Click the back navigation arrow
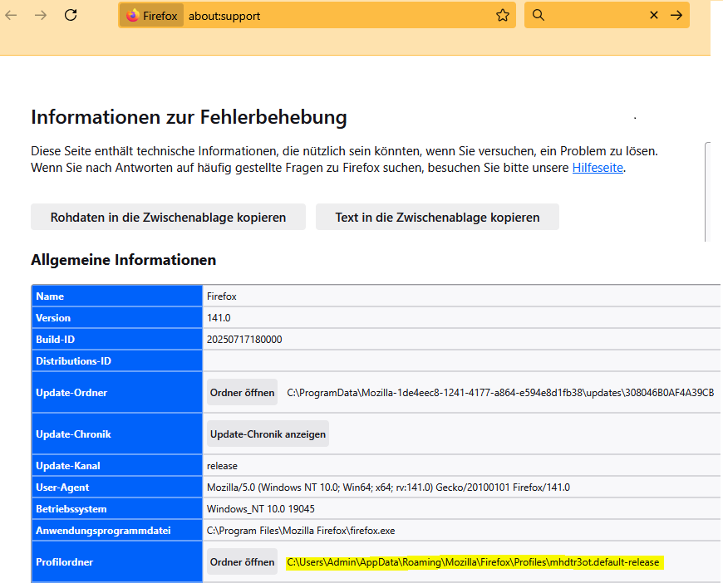The image size is (723, 588). 12,14
